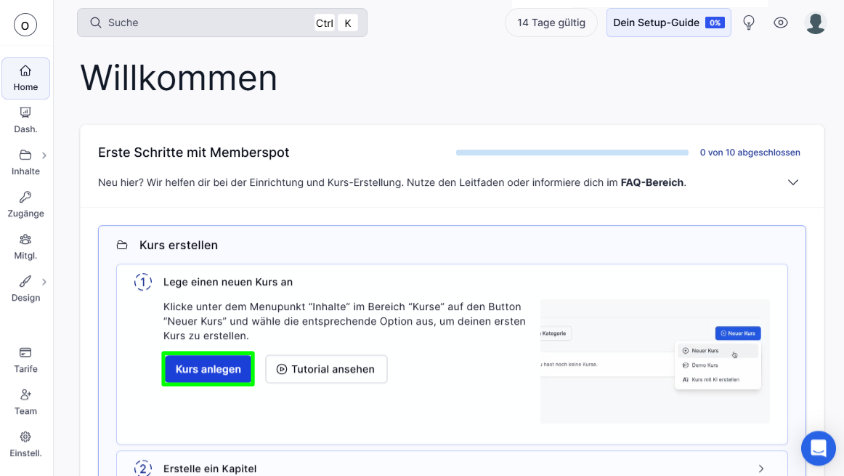This screenshot has width=844, height=476.
Task: Click the 0% badge in Setup-Guide
Action: tap(715, 23)
